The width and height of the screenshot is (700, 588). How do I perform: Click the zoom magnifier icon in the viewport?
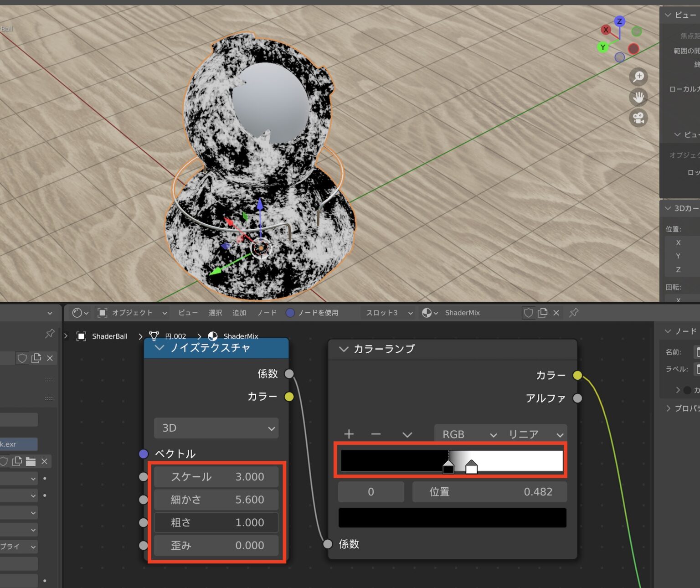(x=638, y=77)
